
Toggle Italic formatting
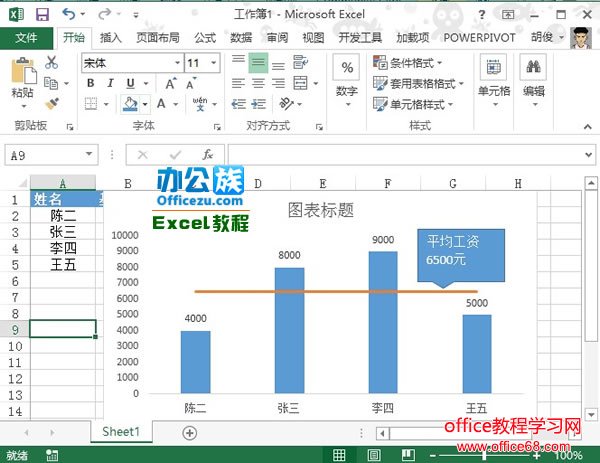tap(111, 83)
